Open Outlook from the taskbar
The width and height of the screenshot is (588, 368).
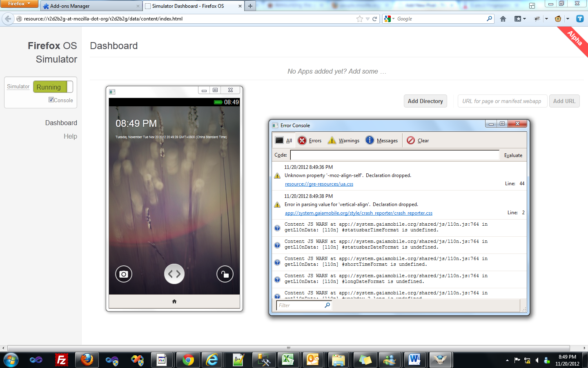[314, 360]
